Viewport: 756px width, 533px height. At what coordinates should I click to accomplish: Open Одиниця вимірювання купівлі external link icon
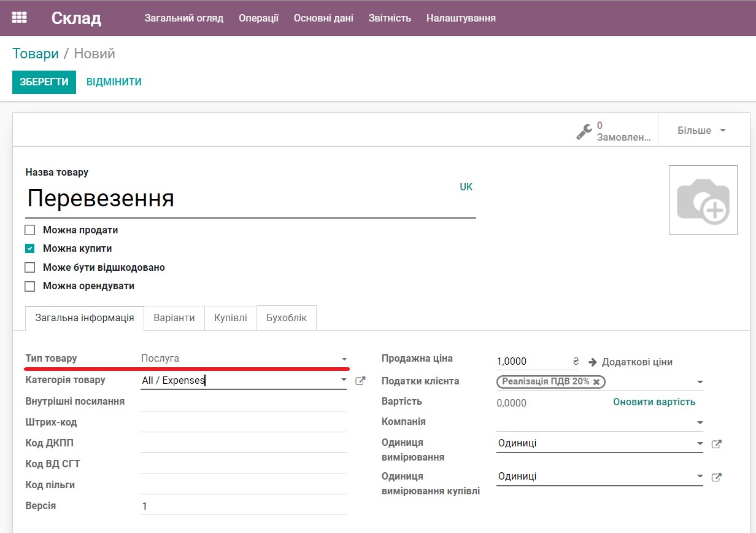716,476
